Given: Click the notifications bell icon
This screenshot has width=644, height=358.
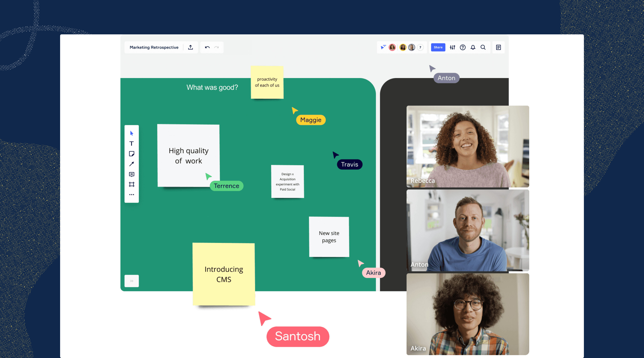Looking at the screenshot, I should pyautogui.click(x=473, y=47).
